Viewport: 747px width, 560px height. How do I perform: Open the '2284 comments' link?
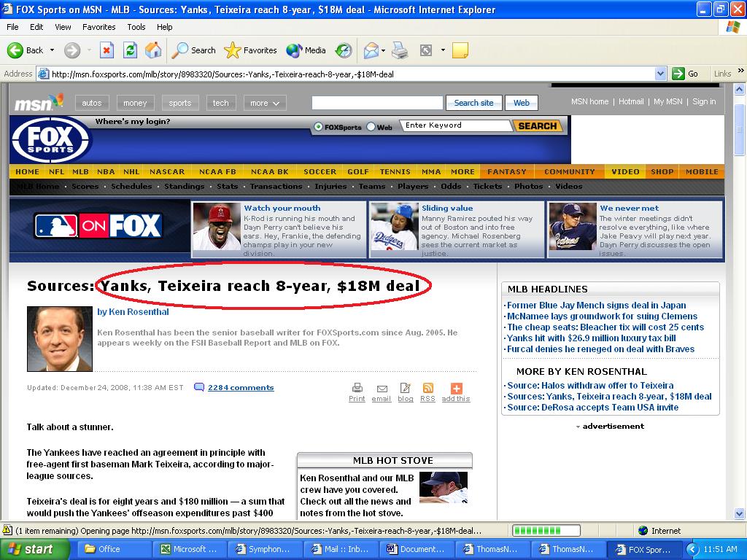pos(241,388)
